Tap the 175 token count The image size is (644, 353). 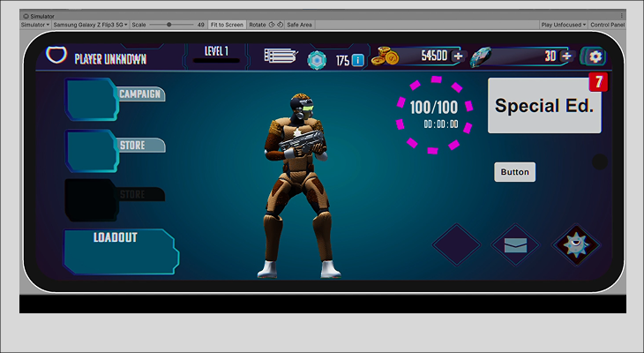tap(342, 61)
